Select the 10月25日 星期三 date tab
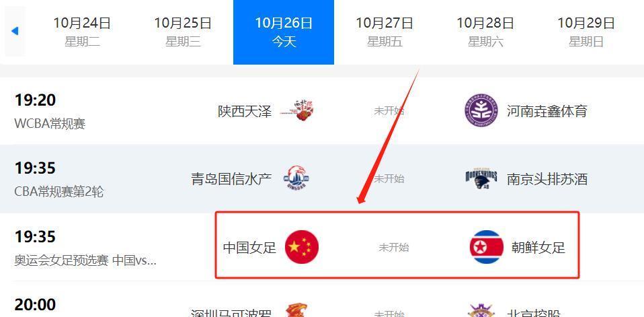 click(x=183, y=31)
